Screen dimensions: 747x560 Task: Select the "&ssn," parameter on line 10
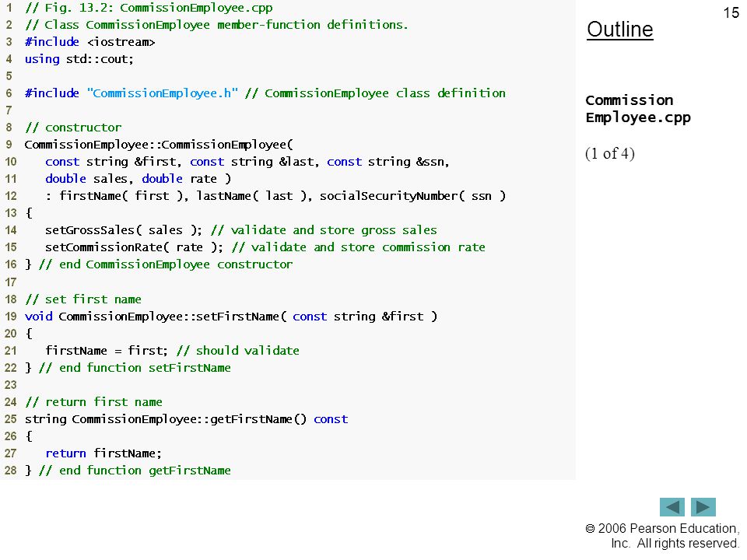point(433,162)
